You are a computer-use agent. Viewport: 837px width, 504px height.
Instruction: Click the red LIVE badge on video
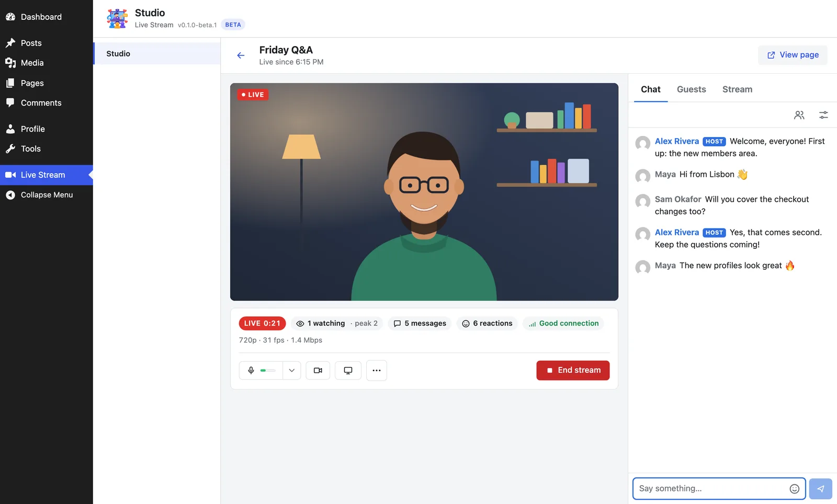point(253,95)
